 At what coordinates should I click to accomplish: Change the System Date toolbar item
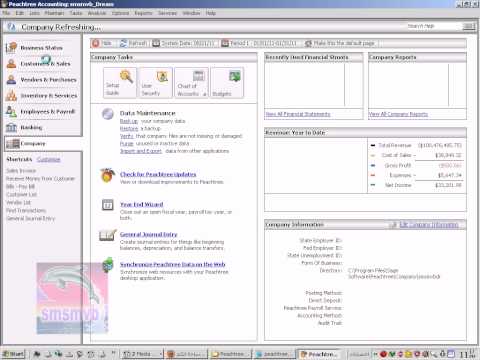(184, 43)
